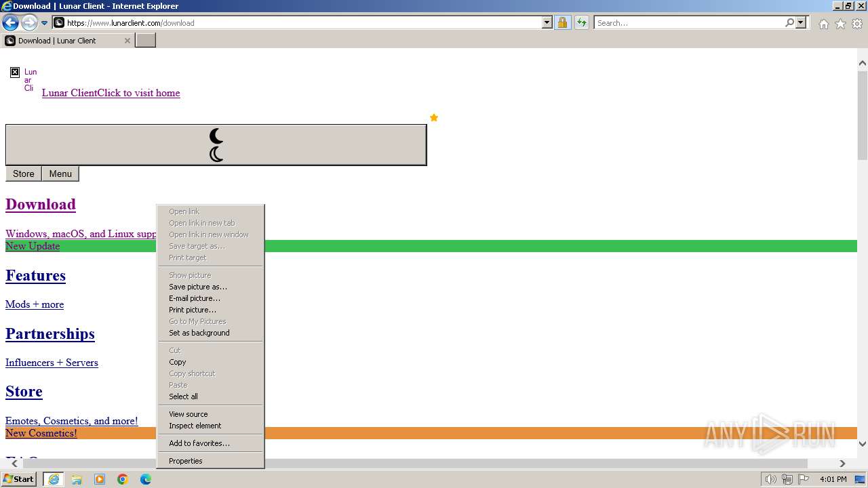
Task: Click the volume speaker tray icon
Action: [x=771, y=480]
